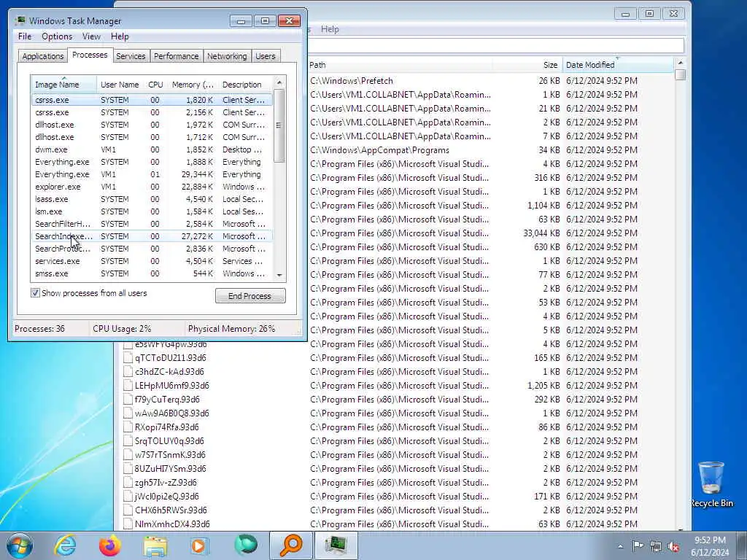The width and height of the screenshot is (747, 560).
Task: Select file icon of zgh57Iv-zZ.93d6
Action: click(x=128, y=483)
